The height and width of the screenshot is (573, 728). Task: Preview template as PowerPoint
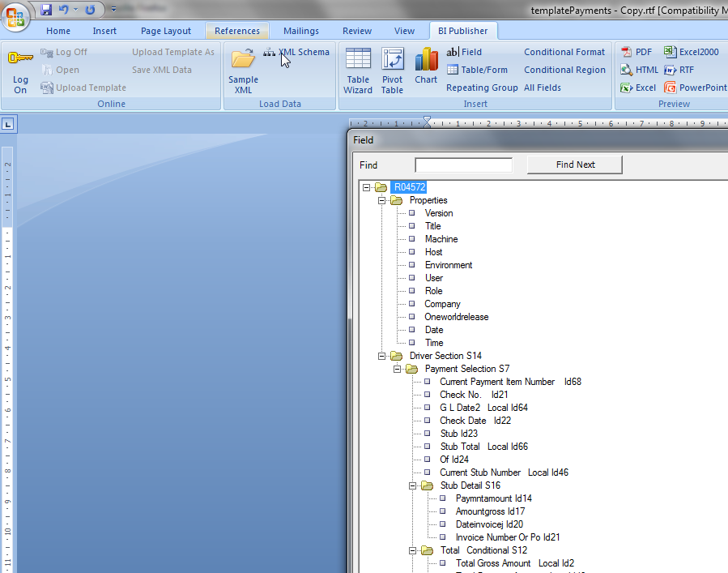[695, 88]
